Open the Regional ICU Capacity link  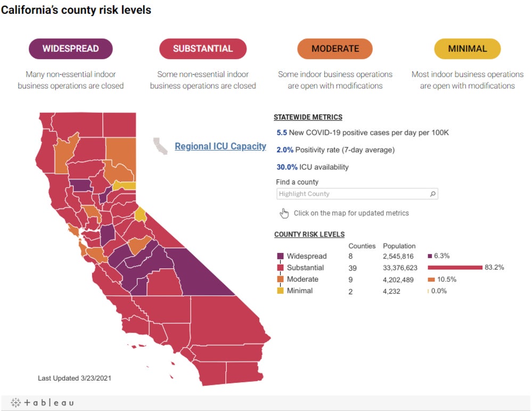click(220, 146)
